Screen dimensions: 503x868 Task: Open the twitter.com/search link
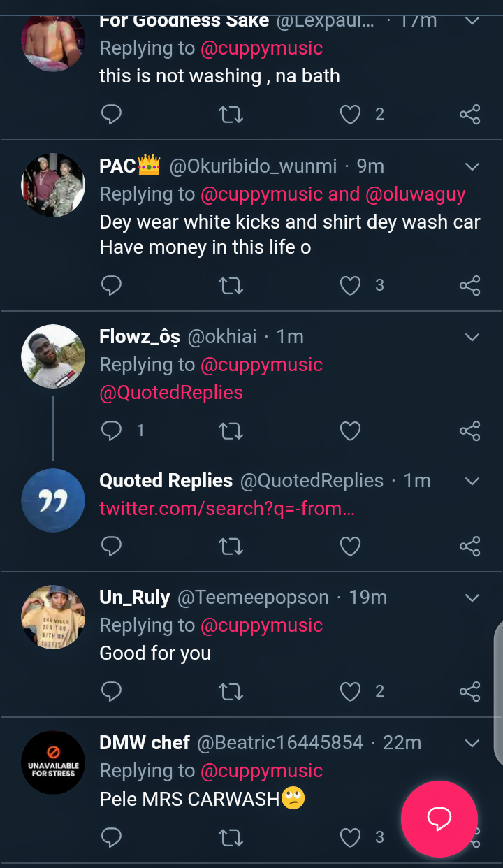(227, 509)
